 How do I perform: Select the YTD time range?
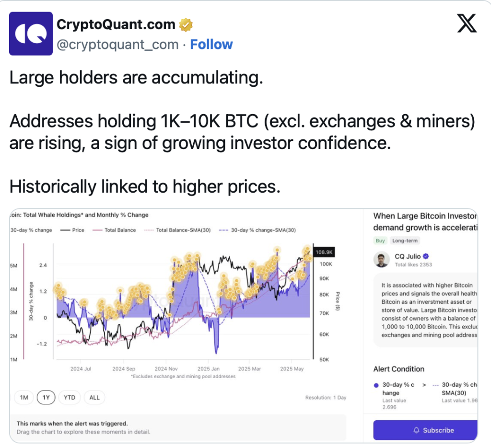click(x=70, y=397)
